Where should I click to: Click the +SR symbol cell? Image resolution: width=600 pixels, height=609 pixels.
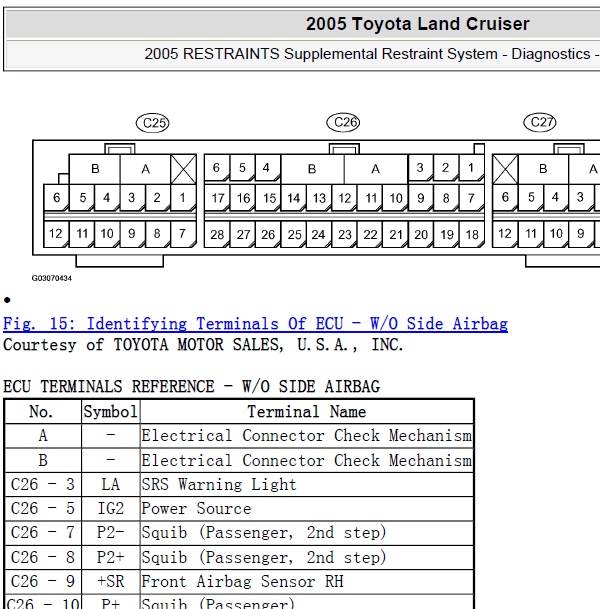[111, 581]
